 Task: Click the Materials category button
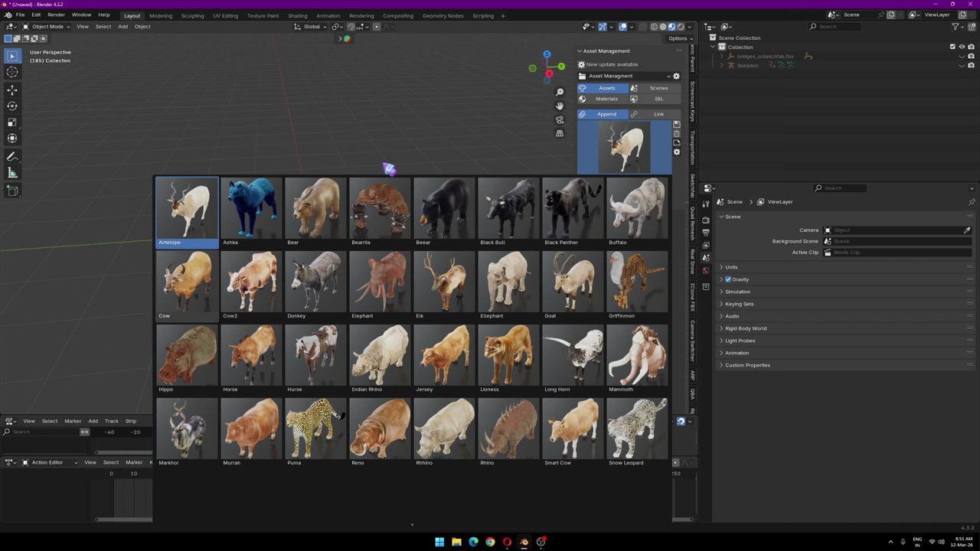point(603,99)
